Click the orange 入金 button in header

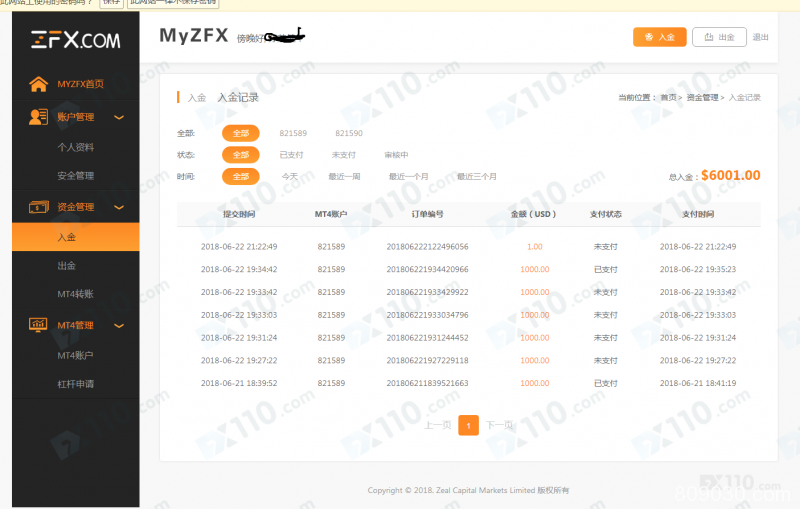(660, 37)
